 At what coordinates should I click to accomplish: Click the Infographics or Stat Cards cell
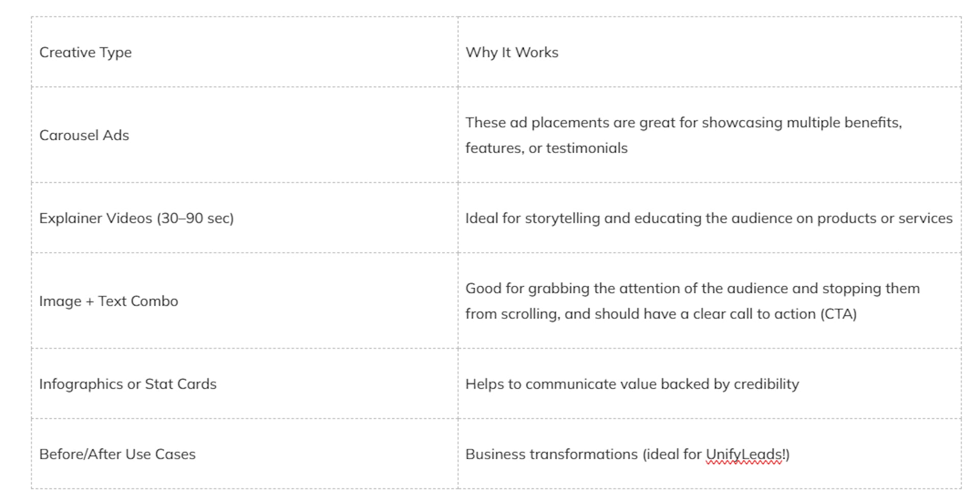click(x=244, y=384)
